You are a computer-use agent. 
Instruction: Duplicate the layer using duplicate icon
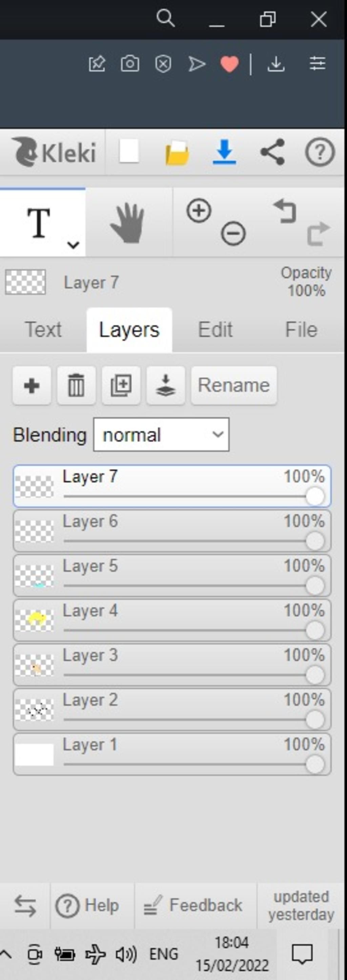pos(121,385)
